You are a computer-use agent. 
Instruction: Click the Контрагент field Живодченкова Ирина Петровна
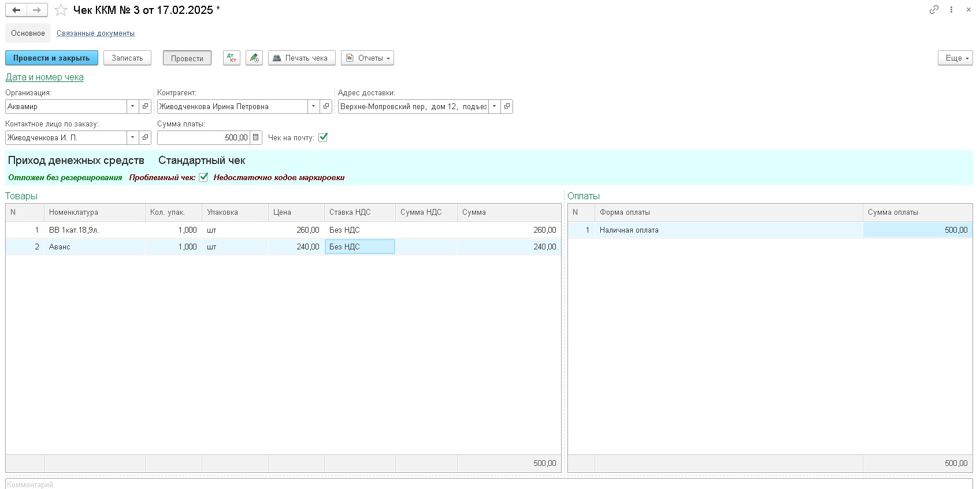[x=232, y=106]
